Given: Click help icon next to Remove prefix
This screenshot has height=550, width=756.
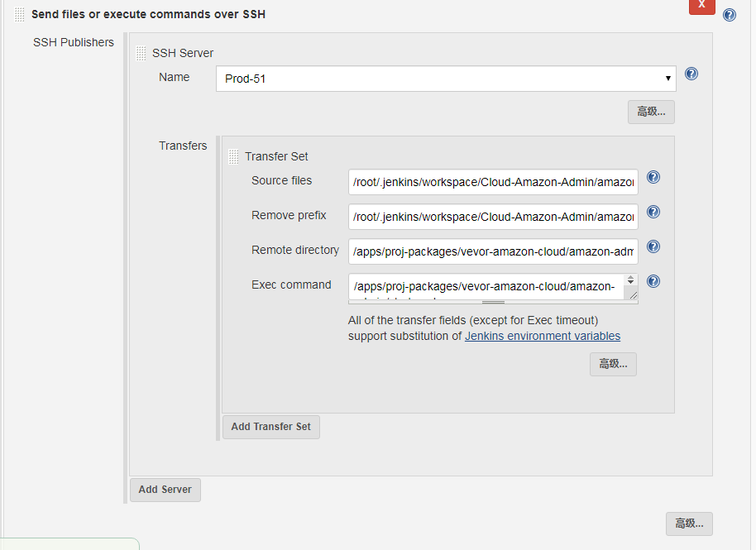Looking at the screenshot, I should (x=653, y=212).
